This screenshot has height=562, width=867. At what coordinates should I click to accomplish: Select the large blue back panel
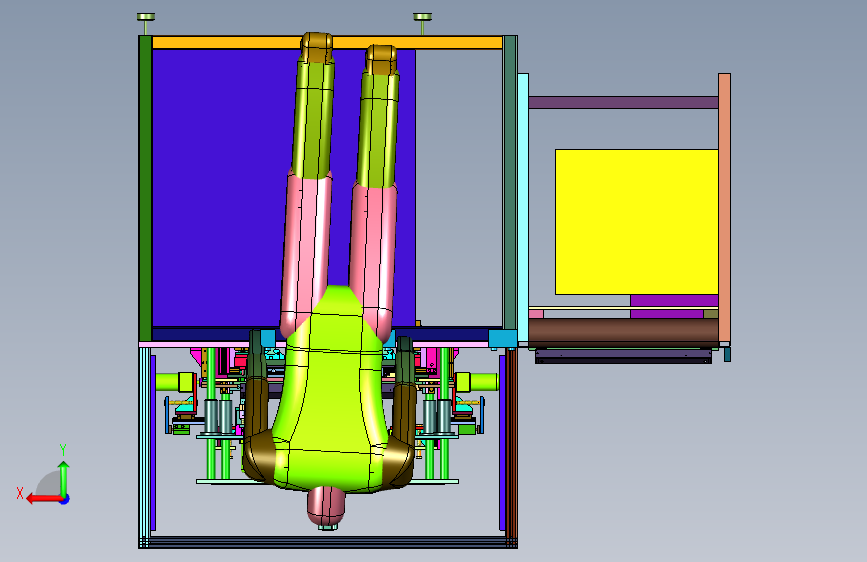click(x=221, y=188)
